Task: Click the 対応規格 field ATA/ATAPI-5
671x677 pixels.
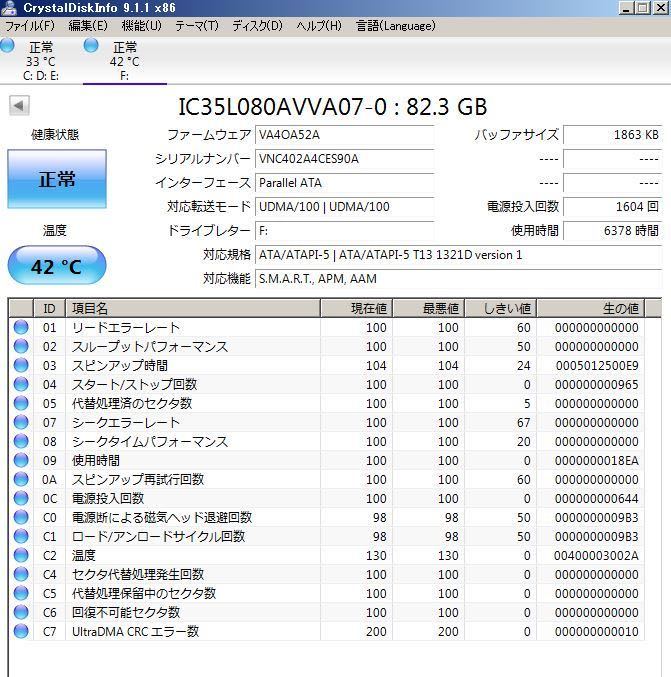Action: pyautogui.click(x=458, y=255)
